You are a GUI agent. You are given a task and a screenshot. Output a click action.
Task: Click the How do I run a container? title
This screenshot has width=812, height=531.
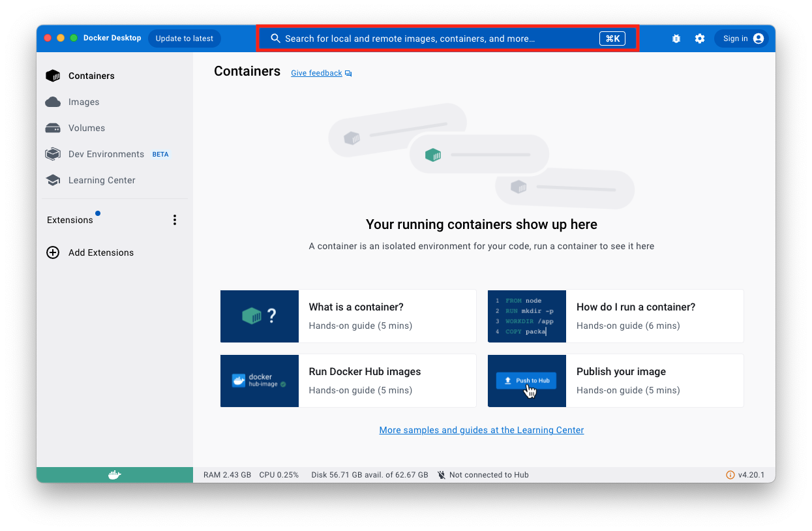coord(636,307)
